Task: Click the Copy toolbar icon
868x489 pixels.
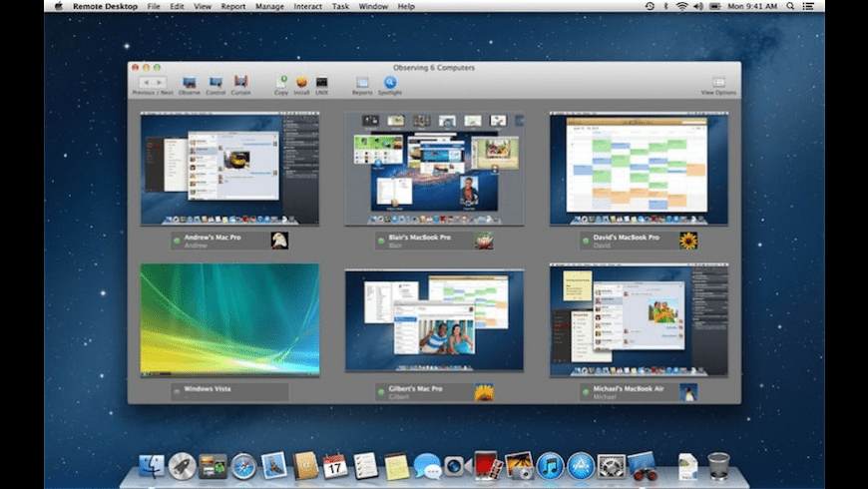Action: coord(281,83)
